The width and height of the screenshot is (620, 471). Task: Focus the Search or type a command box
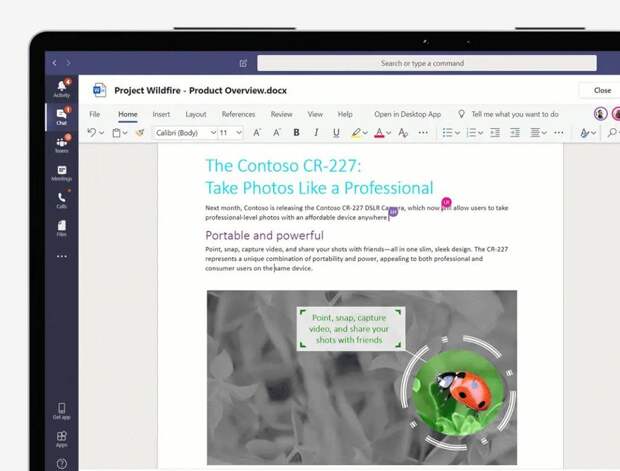[x=427, y=63]
